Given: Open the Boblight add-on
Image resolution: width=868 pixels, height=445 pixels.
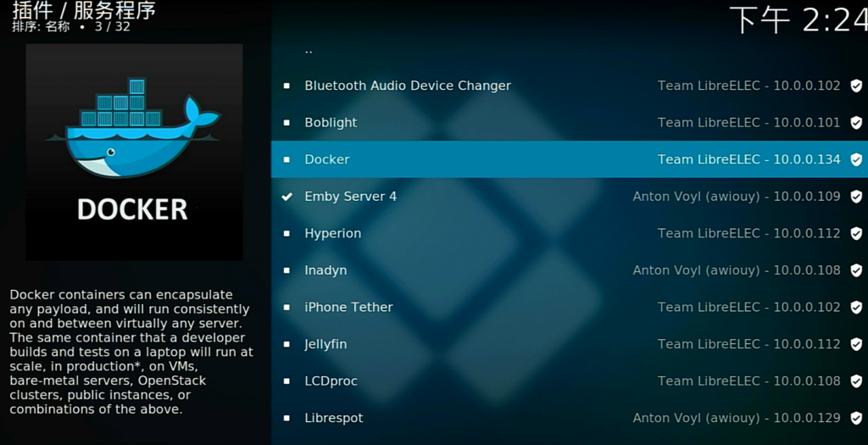Looking at the screenshot, I should click(x=569, y=123).
